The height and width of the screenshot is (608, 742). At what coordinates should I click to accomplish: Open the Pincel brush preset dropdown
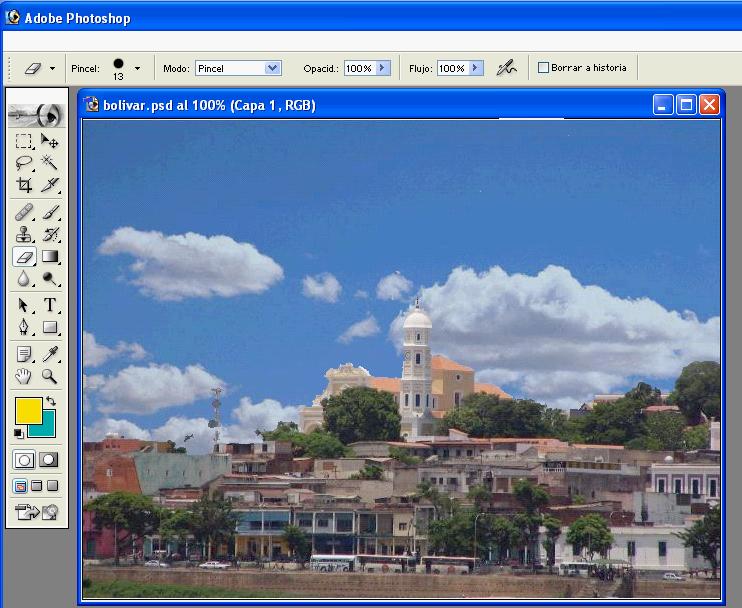coord(137,69)
